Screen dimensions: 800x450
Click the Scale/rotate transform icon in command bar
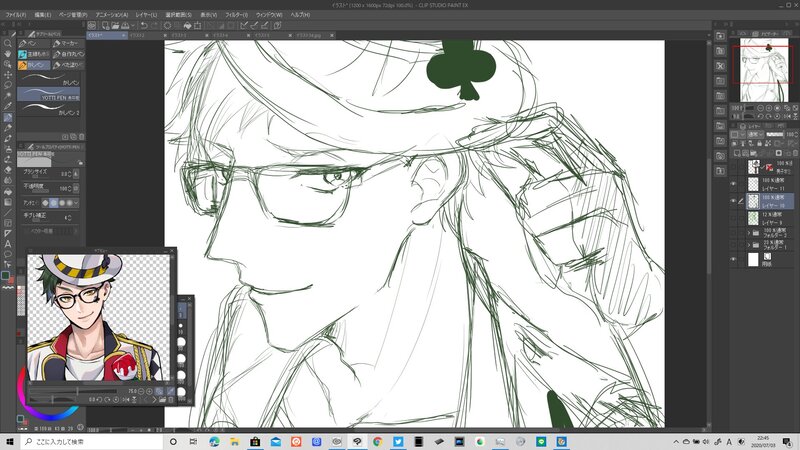coord(197,25)
